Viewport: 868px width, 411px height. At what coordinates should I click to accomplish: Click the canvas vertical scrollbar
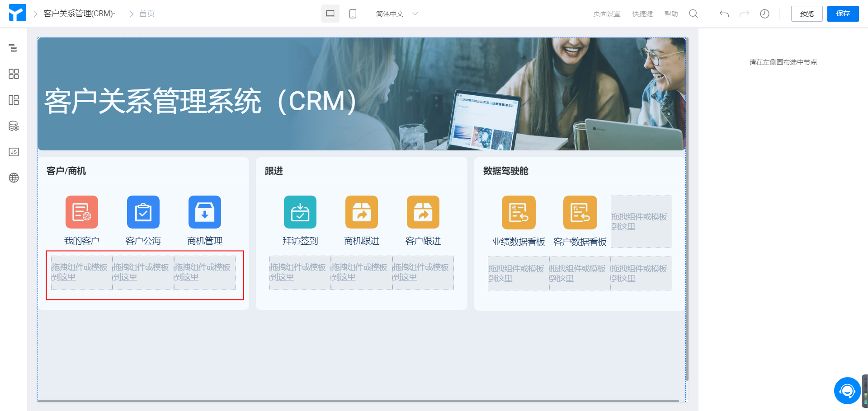click(687, 210)
